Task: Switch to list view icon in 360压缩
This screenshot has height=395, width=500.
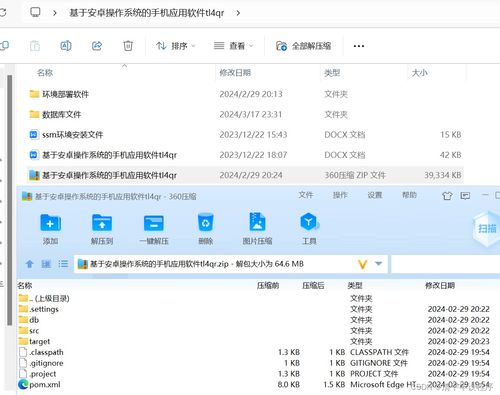Action: 63,264
